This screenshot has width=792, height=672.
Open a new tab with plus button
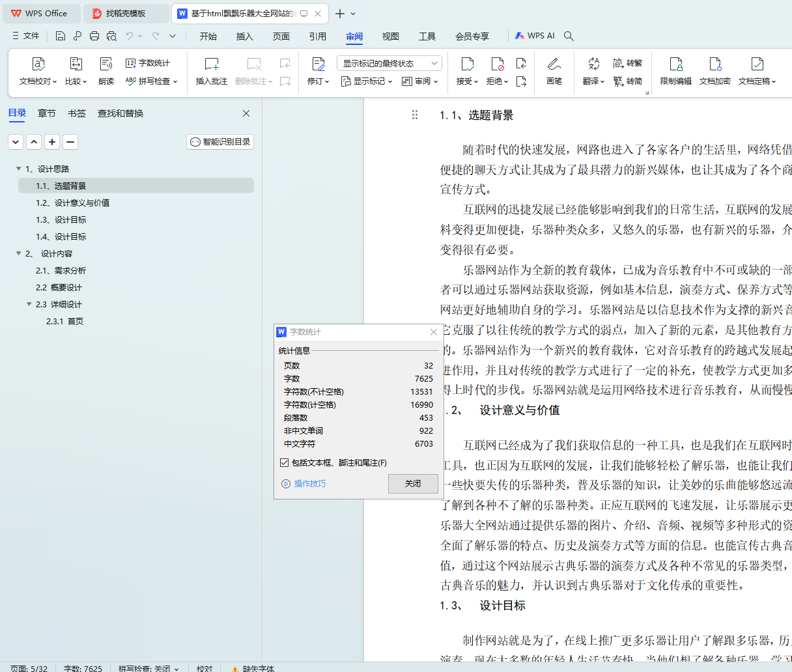339,14
